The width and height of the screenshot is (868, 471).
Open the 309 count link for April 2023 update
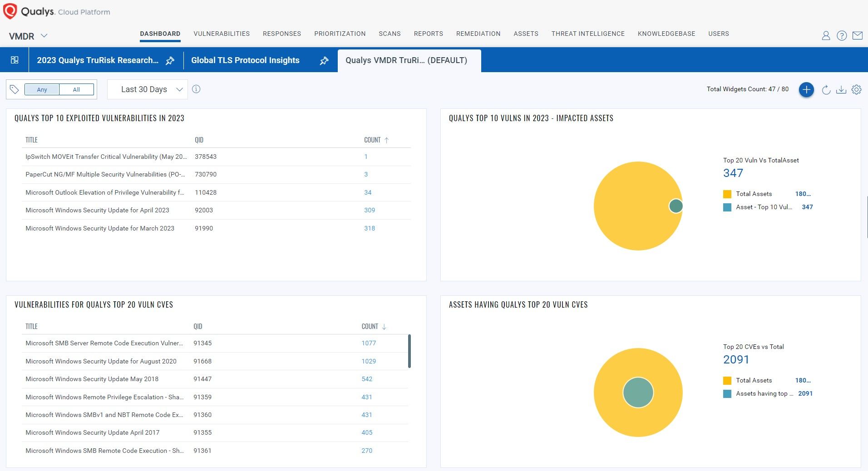370,210
